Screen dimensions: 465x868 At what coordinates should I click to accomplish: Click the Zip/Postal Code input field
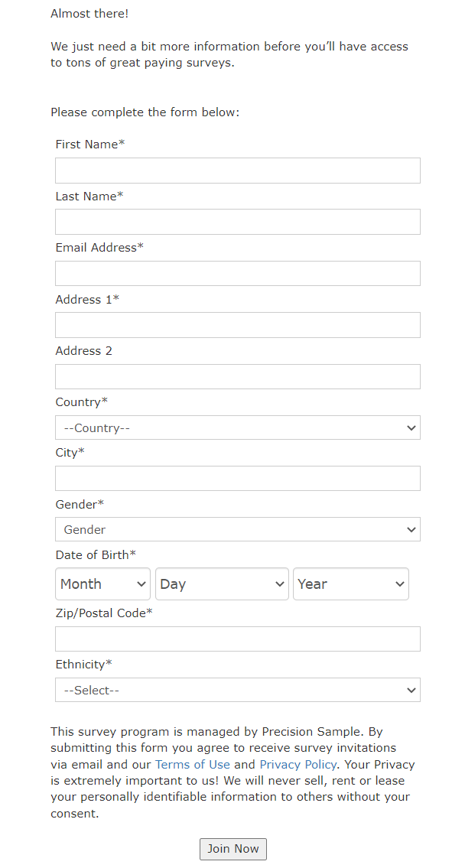click(237, 639)
